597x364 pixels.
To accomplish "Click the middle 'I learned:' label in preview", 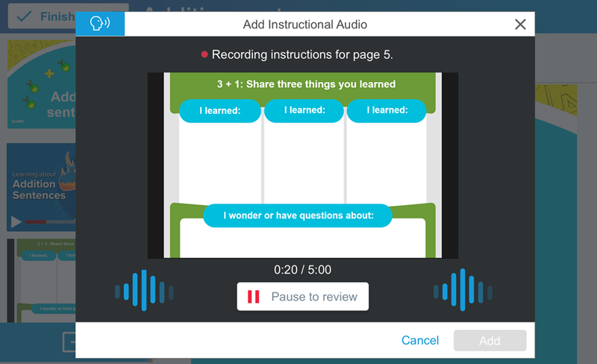I will [304, 110].
